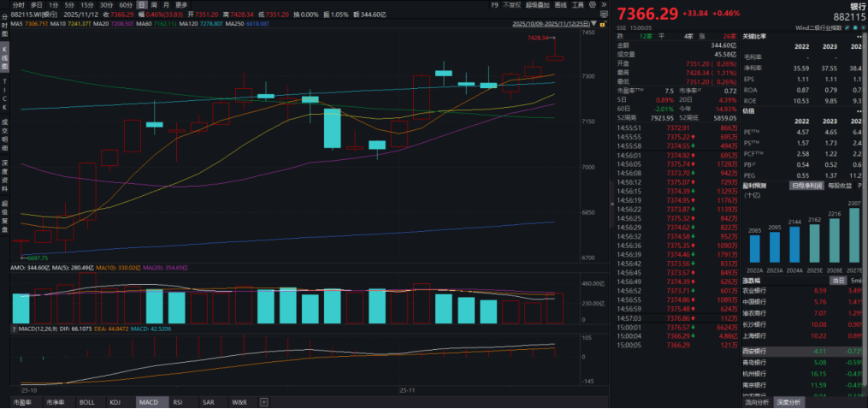The height and width of the screenshot is (409, 868).
Task: Select the 周 weekly period
Action: pyautogui.click(x=154, y=4)
